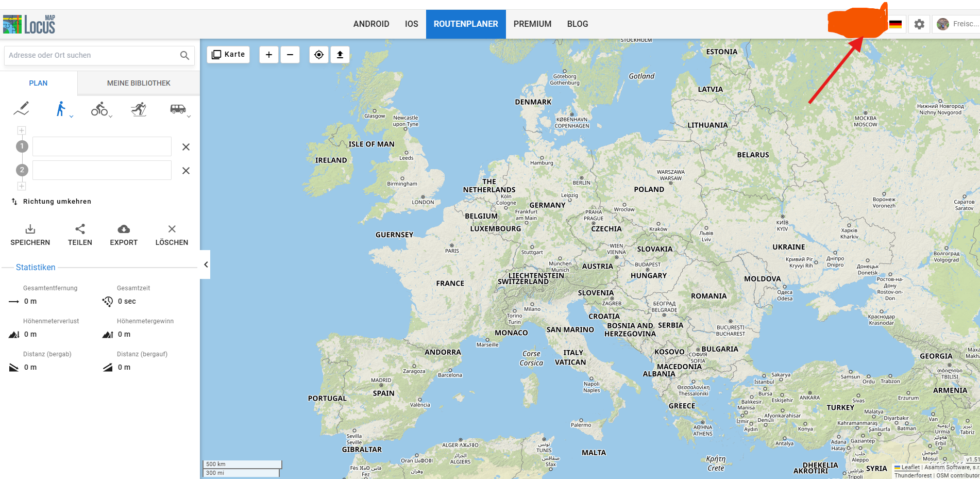This screenshot has width=980, height=479.
Task: Select the car routing icon
Action: coord(178,109)
